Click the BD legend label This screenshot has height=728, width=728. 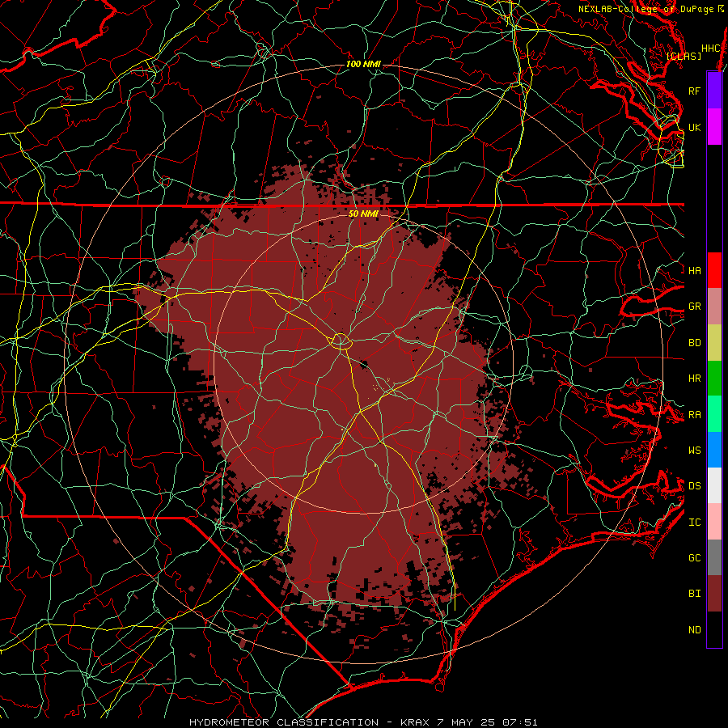[694, 343]
